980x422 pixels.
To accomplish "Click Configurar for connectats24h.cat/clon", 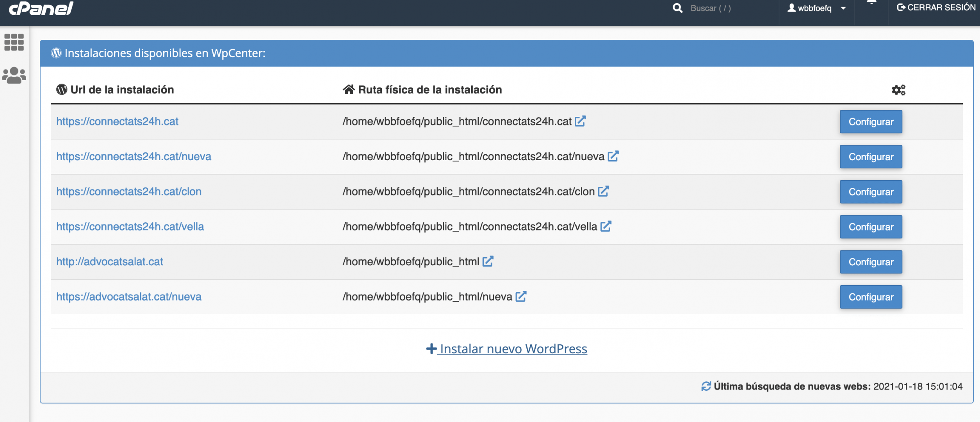I will click(x=871, y=192).
